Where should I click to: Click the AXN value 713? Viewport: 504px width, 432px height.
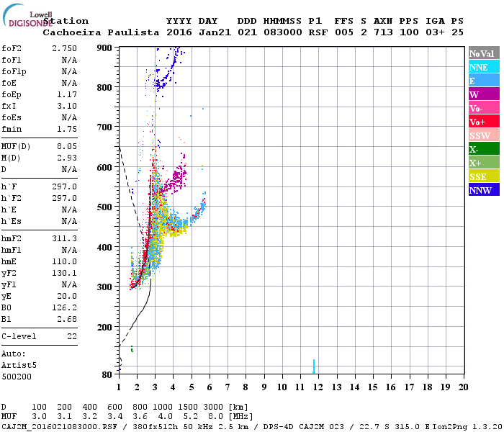click(383, 32)
